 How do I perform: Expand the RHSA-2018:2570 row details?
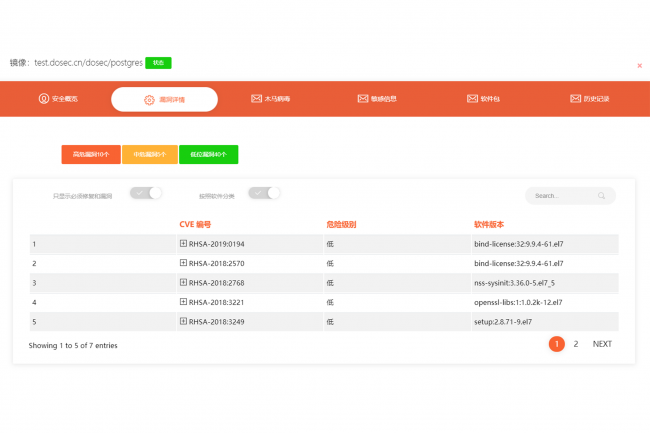tap(183, 262)
